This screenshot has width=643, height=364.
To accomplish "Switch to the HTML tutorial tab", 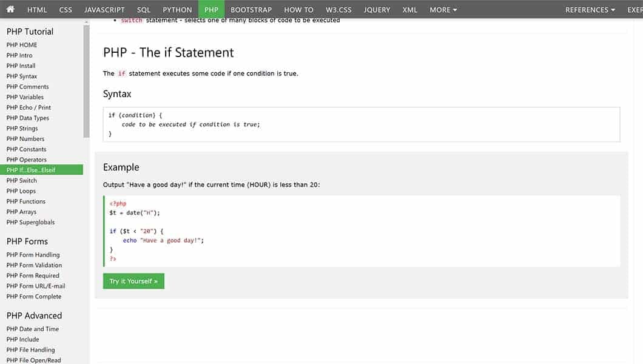I will click(36, 9).
